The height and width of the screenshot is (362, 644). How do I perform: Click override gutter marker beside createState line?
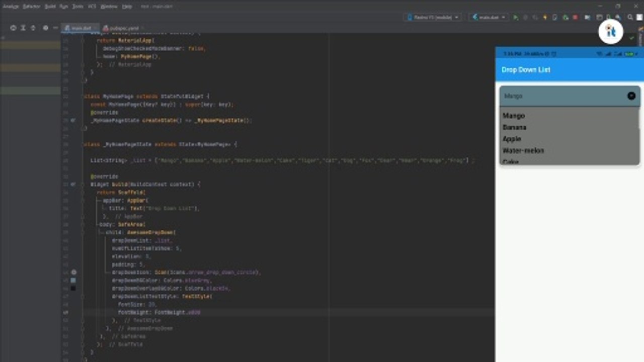73,121
